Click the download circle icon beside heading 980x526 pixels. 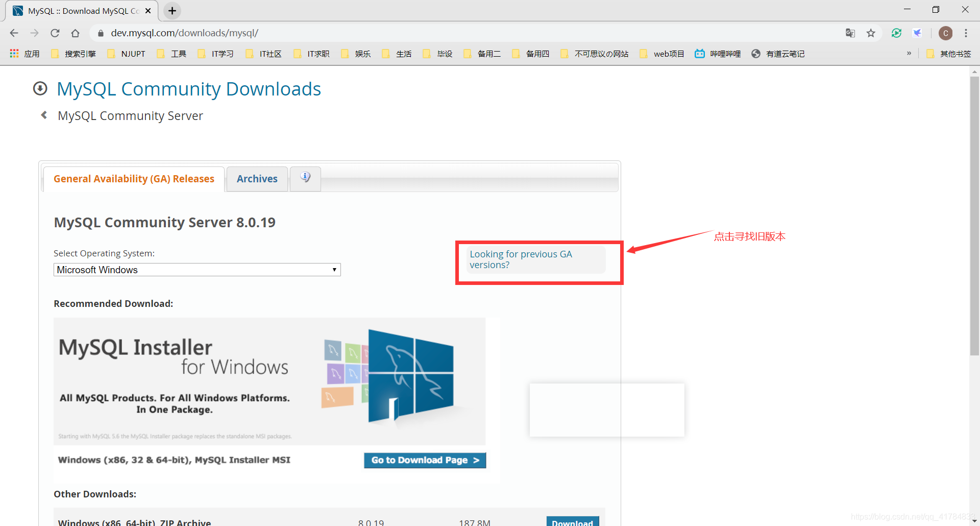(x=40, y=88)
